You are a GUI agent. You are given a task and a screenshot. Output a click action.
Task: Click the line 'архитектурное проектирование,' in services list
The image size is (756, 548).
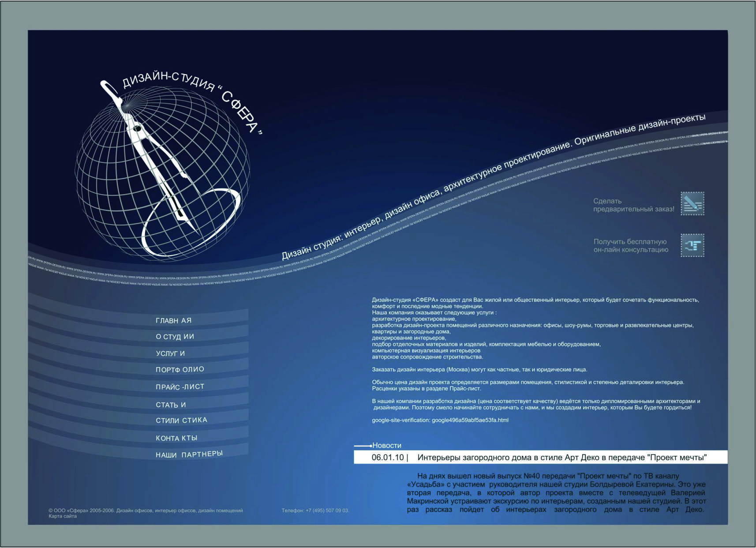click(x=414, y=319)
